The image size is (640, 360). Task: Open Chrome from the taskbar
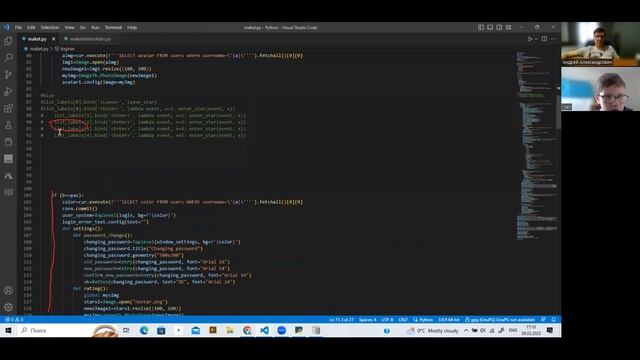pyautogui.click(x=247, y=330)
